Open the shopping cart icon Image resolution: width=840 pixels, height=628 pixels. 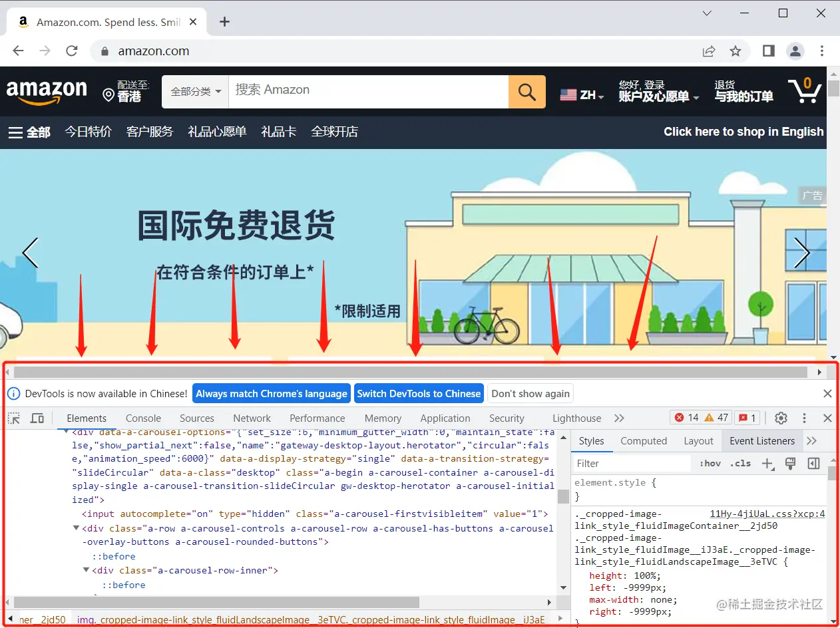[x=804, y=91]
